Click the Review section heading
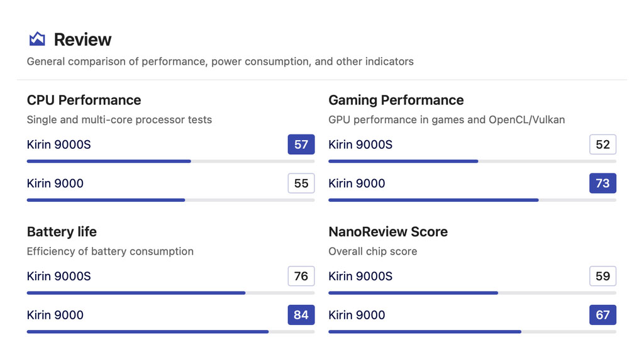 [x=82, y=40]
